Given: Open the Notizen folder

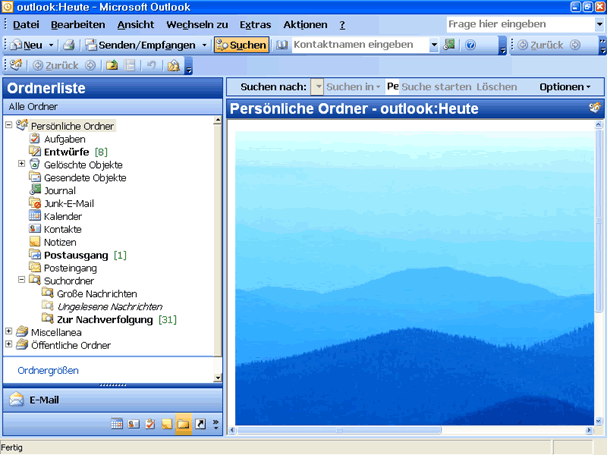Looking at the screenshot, I should coord(60,242).
